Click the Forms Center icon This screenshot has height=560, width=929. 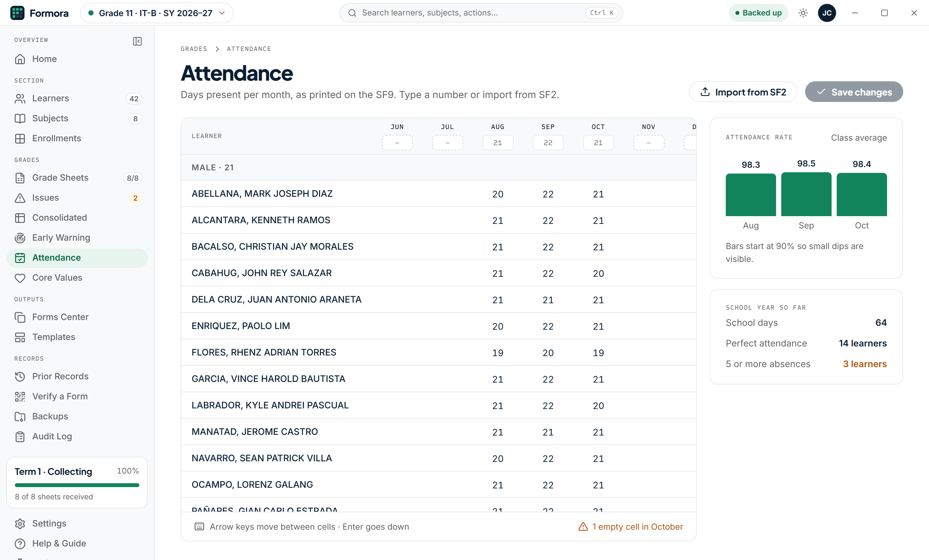20,317
